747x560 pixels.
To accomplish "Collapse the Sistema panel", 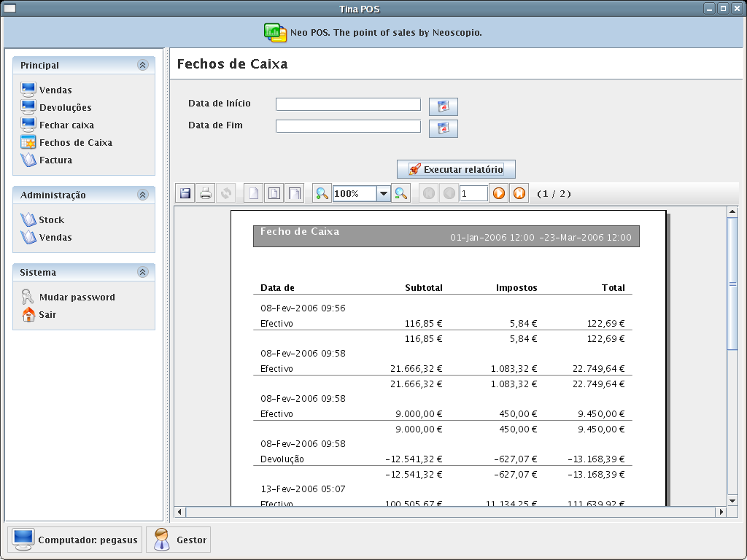I will point(142,272).
